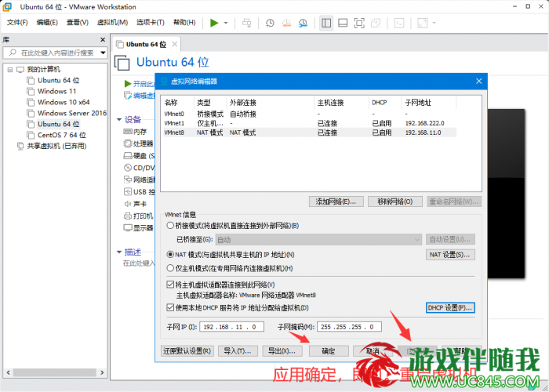Open the console view toolbar icon
Screen dimensions: 549x392
[399, 23]
